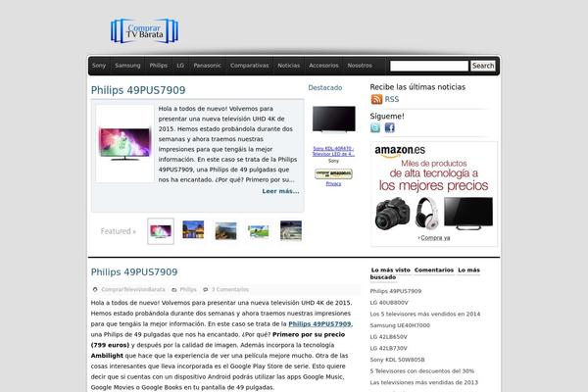
Task: Open the Accesorios menu item
Action: (323, 66)
